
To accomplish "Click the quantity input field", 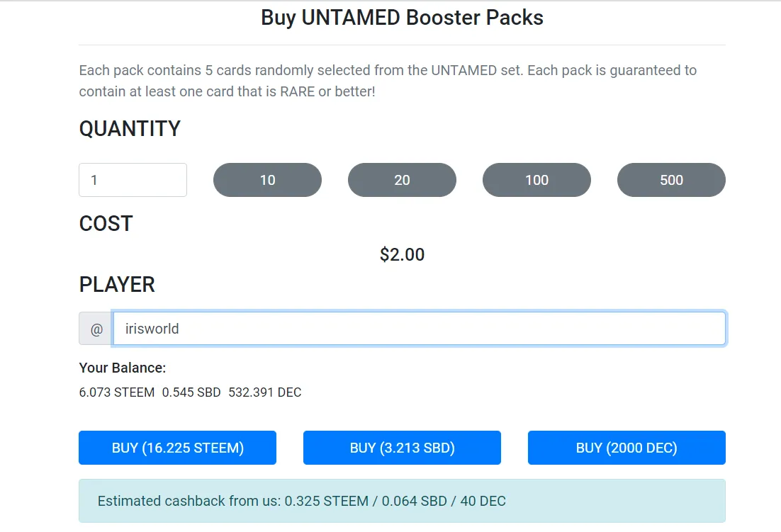I will point(133,180).
